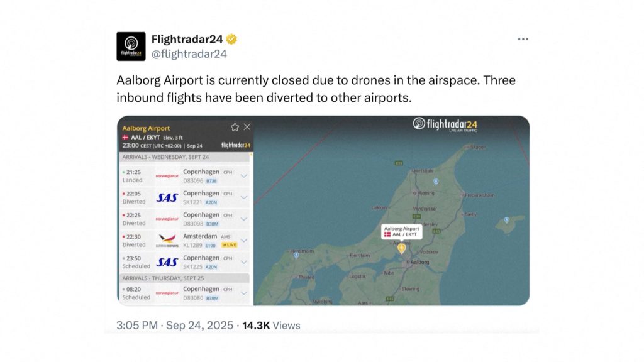Open the tweet's three-dot options menu

coord(523,38)
